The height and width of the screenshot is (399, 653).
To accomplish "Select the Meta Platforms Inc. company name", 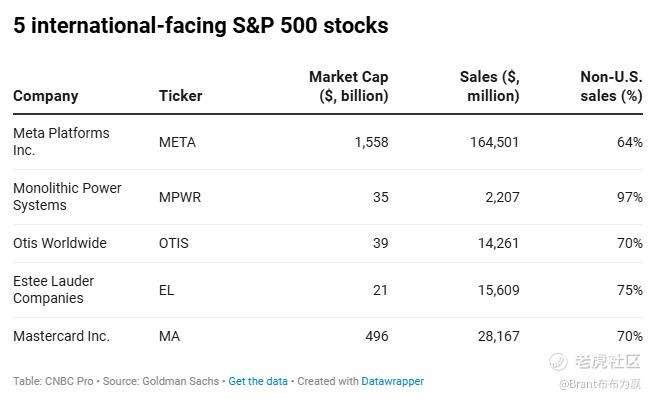I will coord(61,142).
